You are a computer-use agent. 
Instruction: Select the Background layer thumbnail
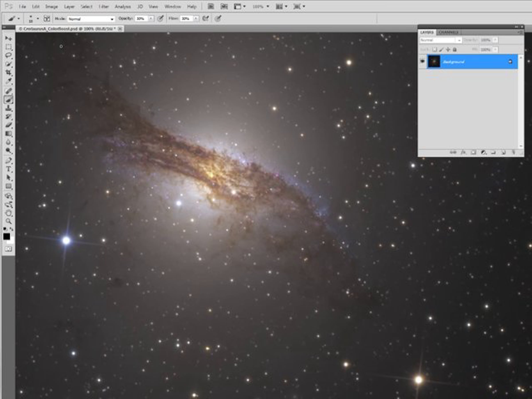coord(434,62)
